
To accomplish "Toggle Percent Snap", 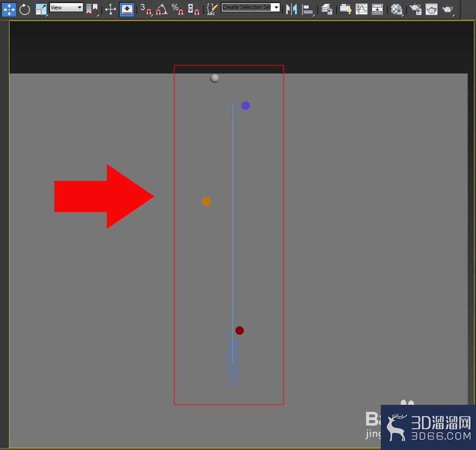I will click(177, 10).
